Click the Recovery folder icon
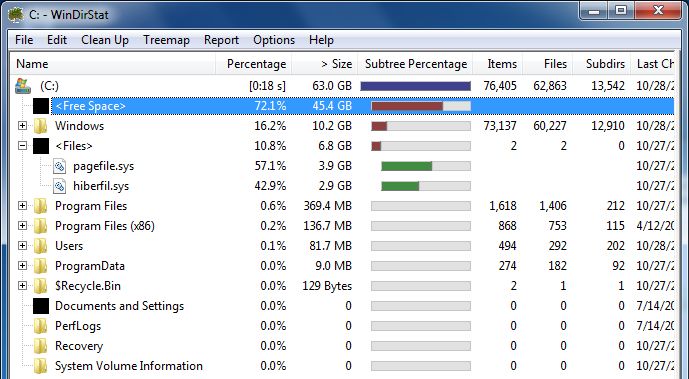 click(40, 346)
